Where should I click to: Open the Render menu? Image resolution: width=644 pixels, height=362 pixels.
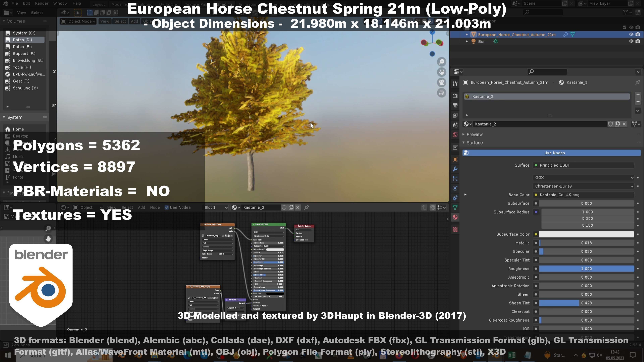pyautogui.click(x=42, y=4)
